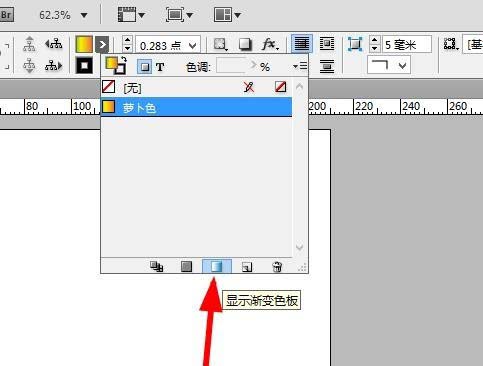Open the tint slider arrow before %
This screenshot has height=366, width=483.
coord(254,65)
